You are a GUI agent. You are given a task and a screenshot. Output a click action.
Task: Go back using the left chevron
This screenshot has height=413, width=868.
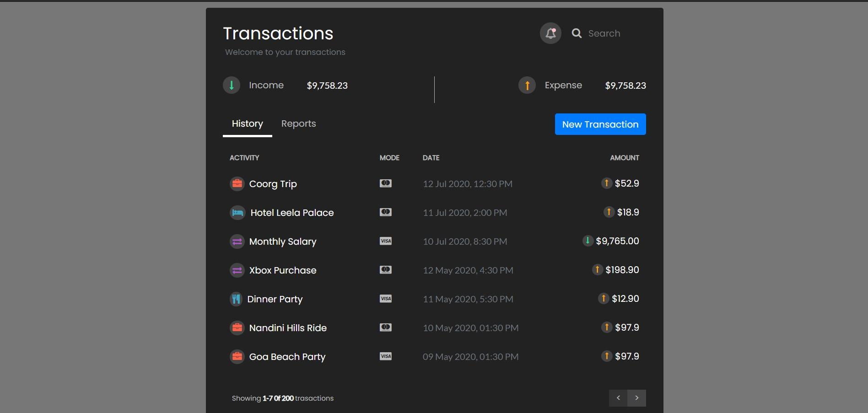coord(618,398)
